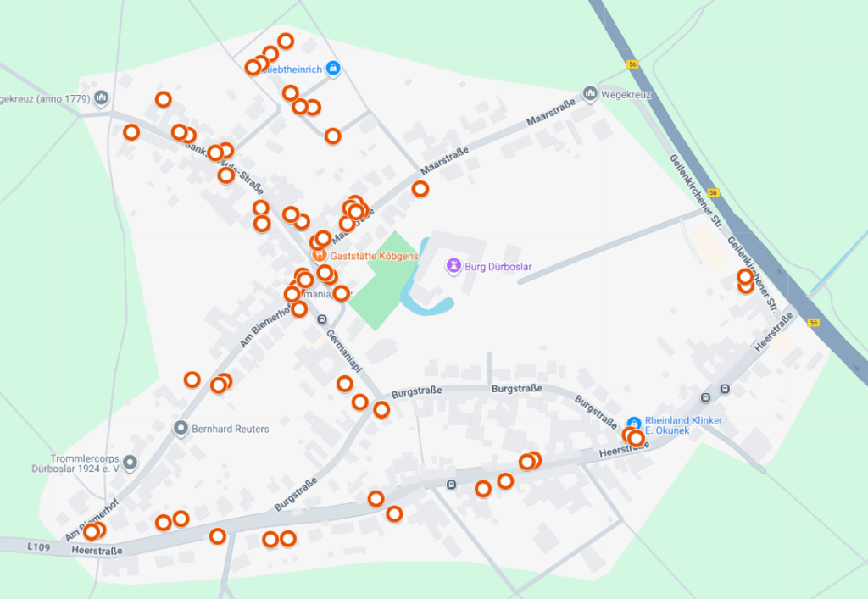Click the Trommlercorps Dürboslar location pin

click(130, 463)
